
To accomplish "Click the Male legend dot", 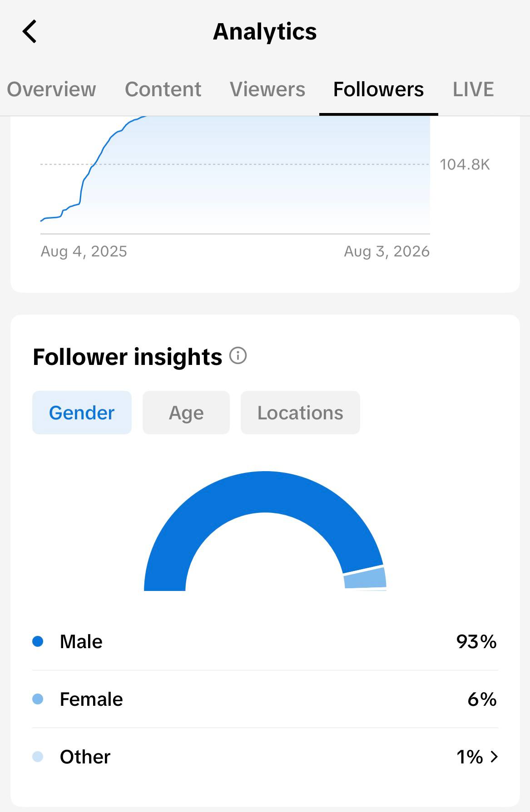I will coord(38,641).
